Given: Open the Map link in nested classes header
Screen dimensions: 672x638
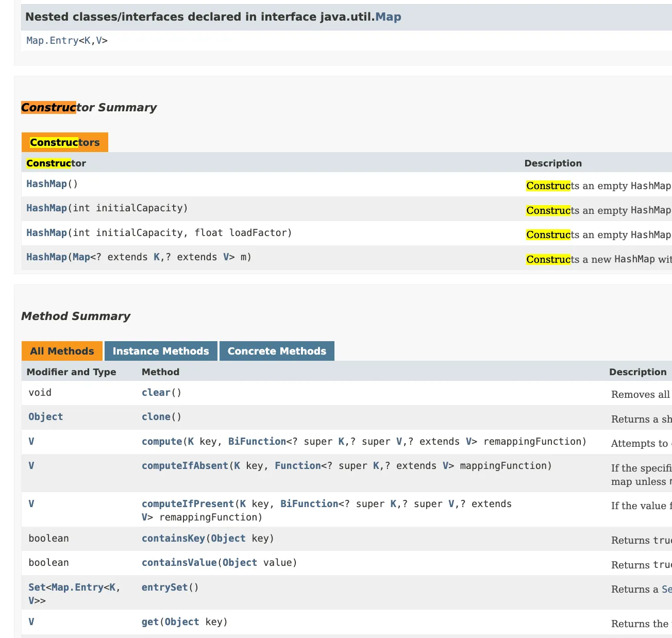Looking at the screenshot, I should [x=388, y=17].
